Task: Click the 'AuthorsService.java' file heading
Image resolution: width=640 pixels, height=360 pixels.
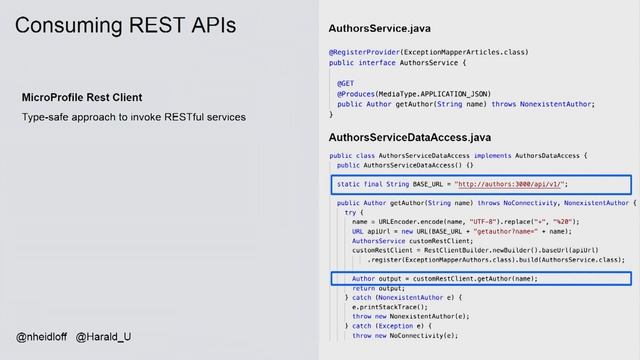Action: [x=380, y=29]
